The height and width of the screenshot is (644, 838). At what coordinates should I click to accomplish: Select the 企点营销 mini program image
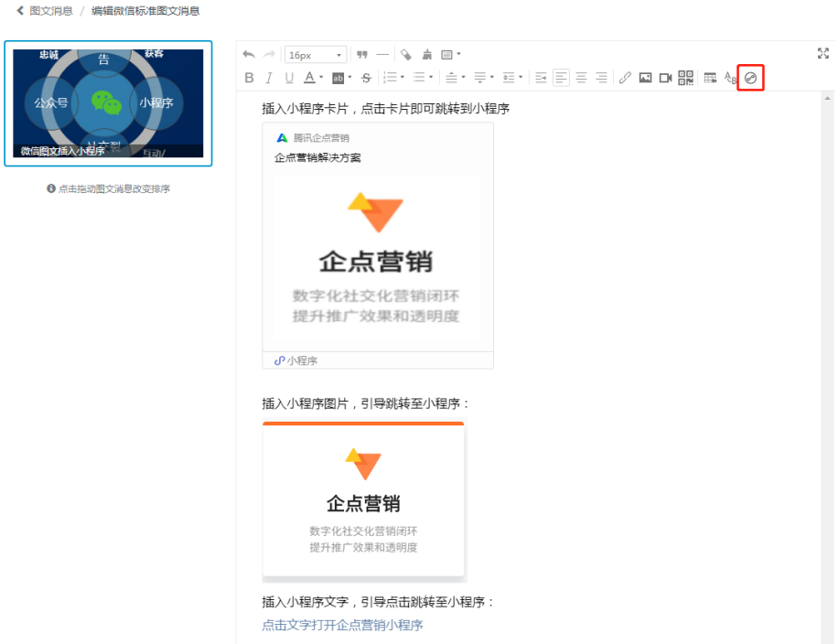363,499
